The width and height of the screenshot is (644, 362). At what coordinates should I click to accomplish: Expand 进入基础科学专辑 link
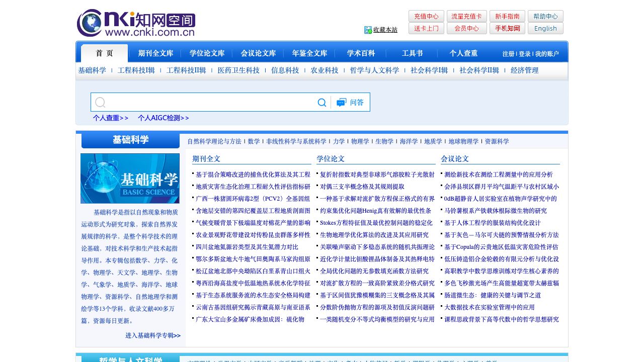point(152,335)
